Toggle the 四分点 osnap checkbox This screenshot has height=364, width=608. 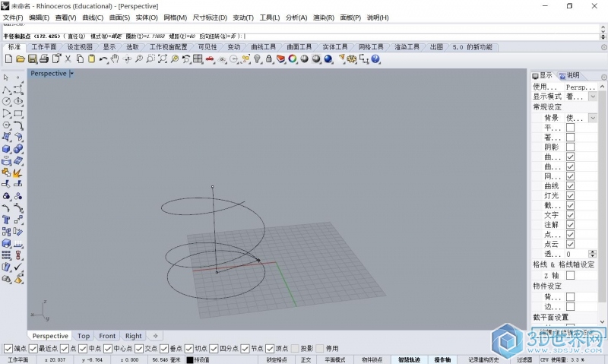click(214, 349)
